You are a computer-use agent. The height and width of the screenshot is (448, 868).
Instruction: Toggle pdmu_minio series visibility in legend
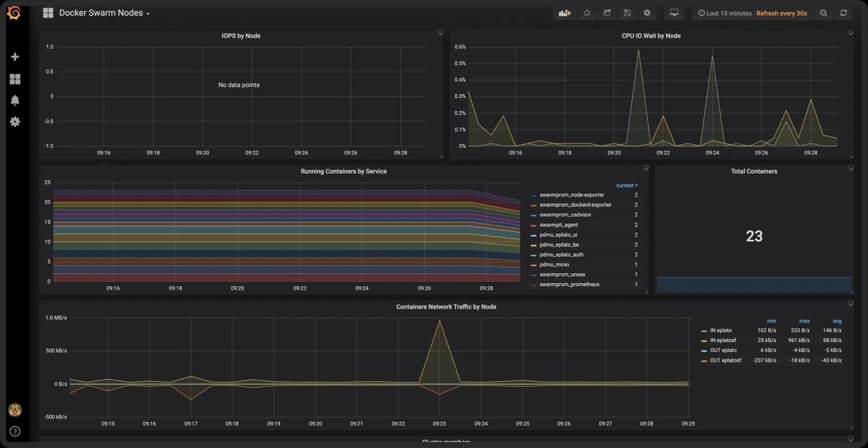click(554, 265)
